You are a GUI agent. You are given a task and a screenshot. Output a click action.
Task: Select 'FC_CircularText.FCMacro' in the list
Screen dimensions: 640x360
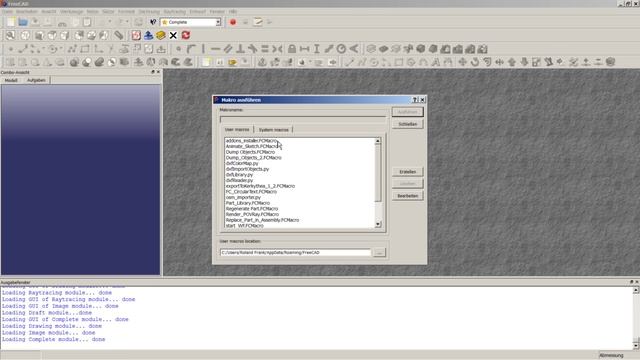(251, 192)
